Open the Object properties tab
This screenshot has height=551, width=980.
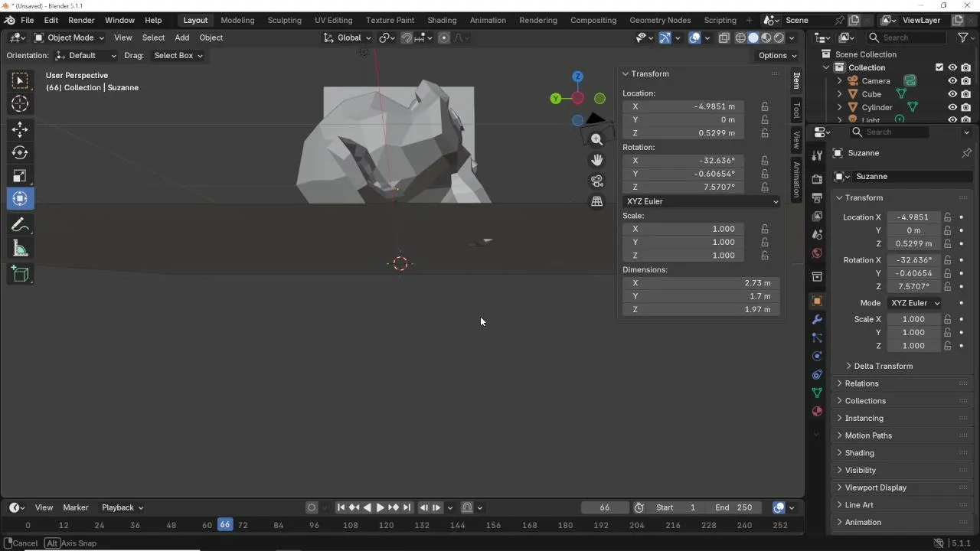point(817,301)
